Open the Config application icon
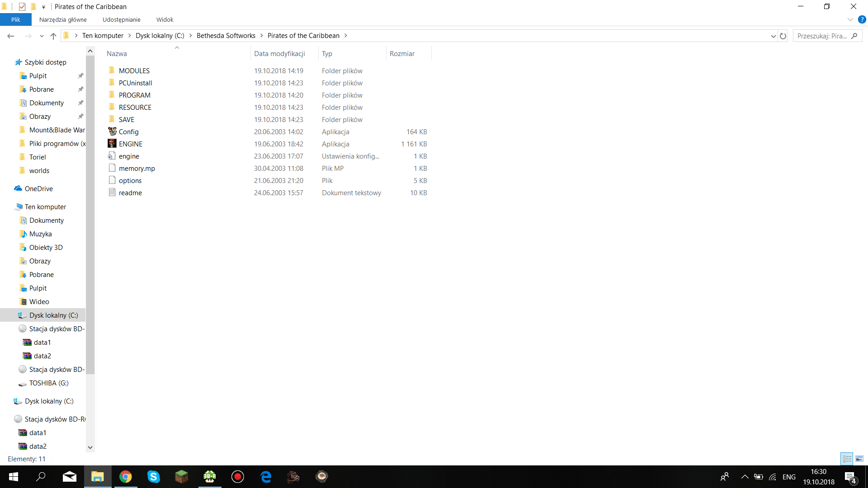The width and height of the screenshot is (868, 488). click(112, 131)
